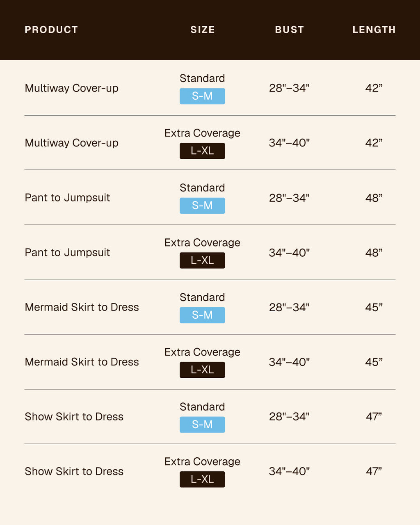Viewport: 420px width, 525px height.
Task: Click the 47” length in Standard Show Skirt row
Action: pos(374,417)
